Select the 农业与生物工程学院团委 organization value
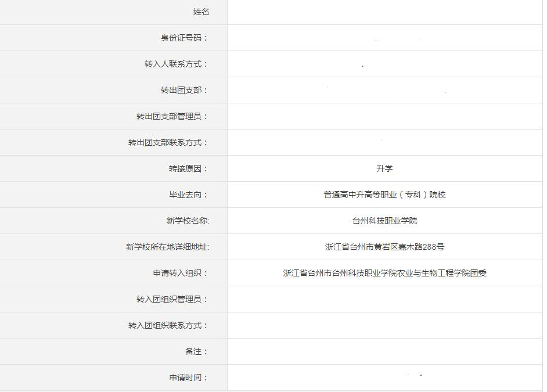Screen dimensions: 547x392 click(384, 273)
